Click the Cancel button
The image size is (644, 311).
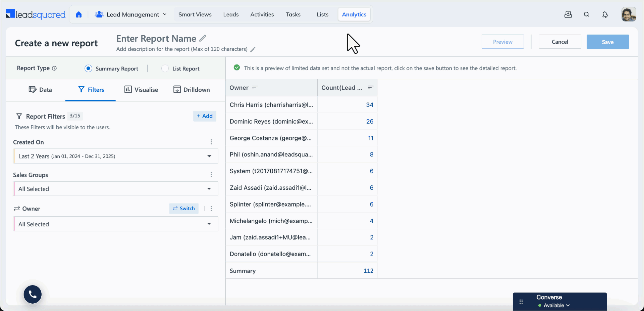coord(560,42)
